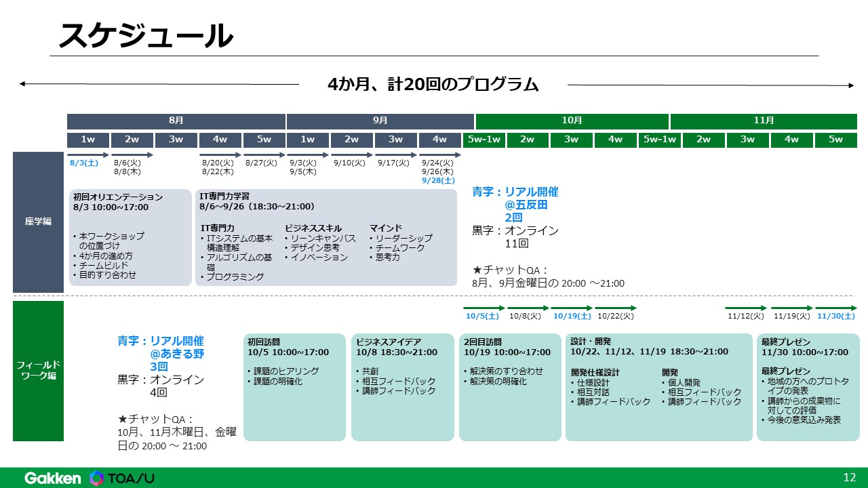Click the 8月 month header
The height and width of the screenshot is (488, 868).
tap(175, 120)
